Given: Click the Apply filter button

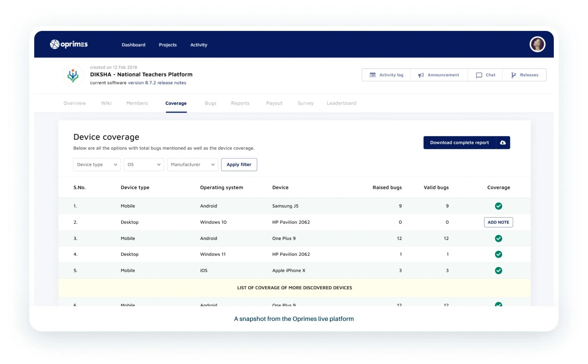Looking at the screenshot, I should (239, 165).
